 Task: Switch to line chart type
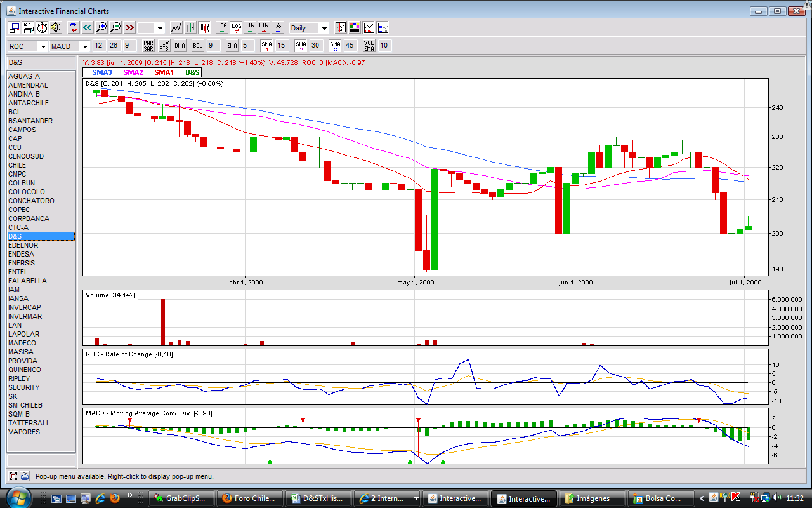point(176,27)
